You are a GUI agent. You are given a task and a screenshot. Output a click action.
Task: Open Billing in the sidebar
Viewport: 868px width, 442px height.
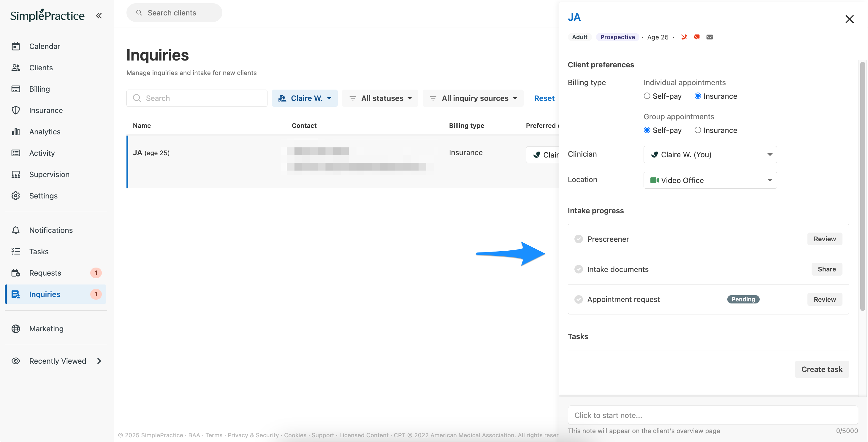tap(39, 89)
